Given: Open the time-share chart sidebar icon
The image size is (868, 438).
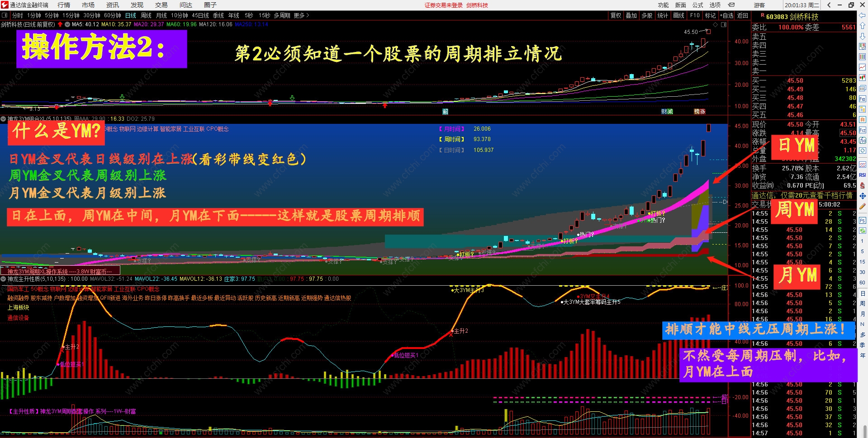Looking at the screenshot, I should tap(863, 67).
